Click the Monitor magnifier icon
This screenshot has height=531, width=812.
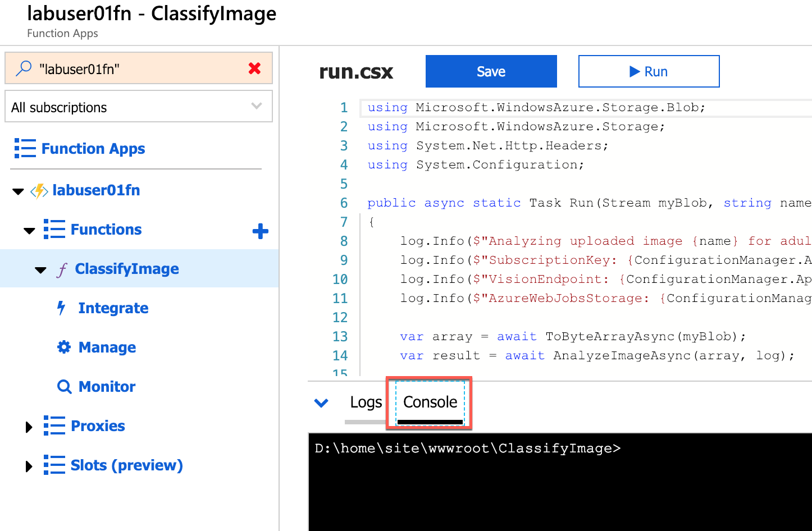[65, 387]
